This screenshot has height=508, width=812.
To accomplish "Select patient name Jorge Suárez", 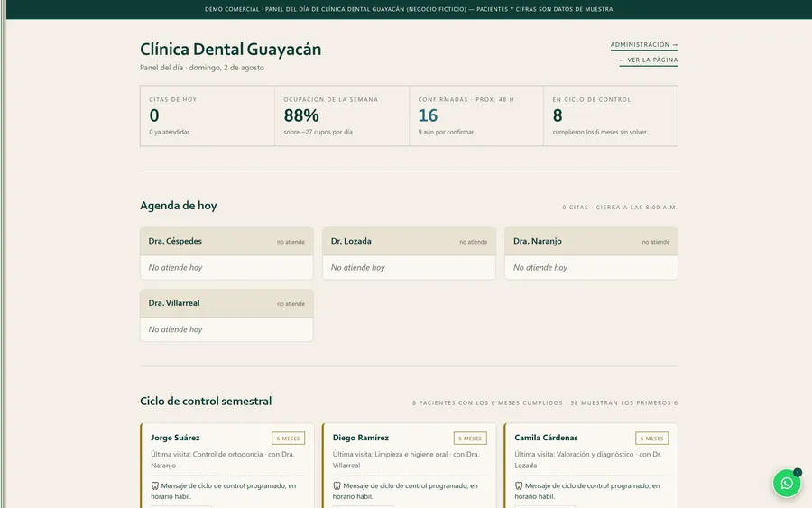I will 175,438.
